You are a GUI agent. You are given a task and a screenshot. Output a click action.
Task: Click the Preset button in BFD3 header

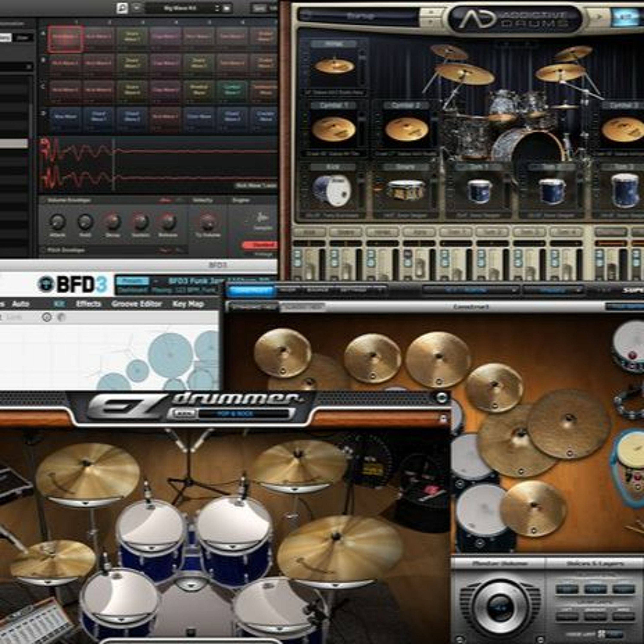pos(132,281)
